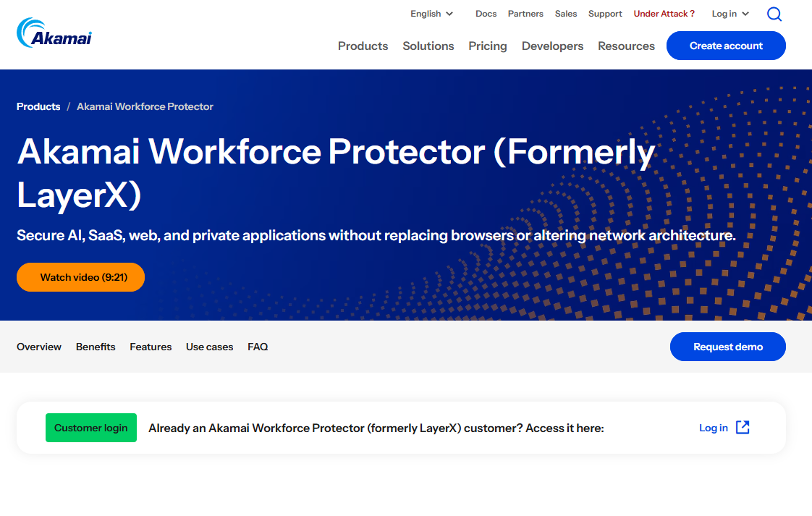Screen dimensions: 812x516
Task: Click the Products breadcrumb link
Action: [38, 106]
